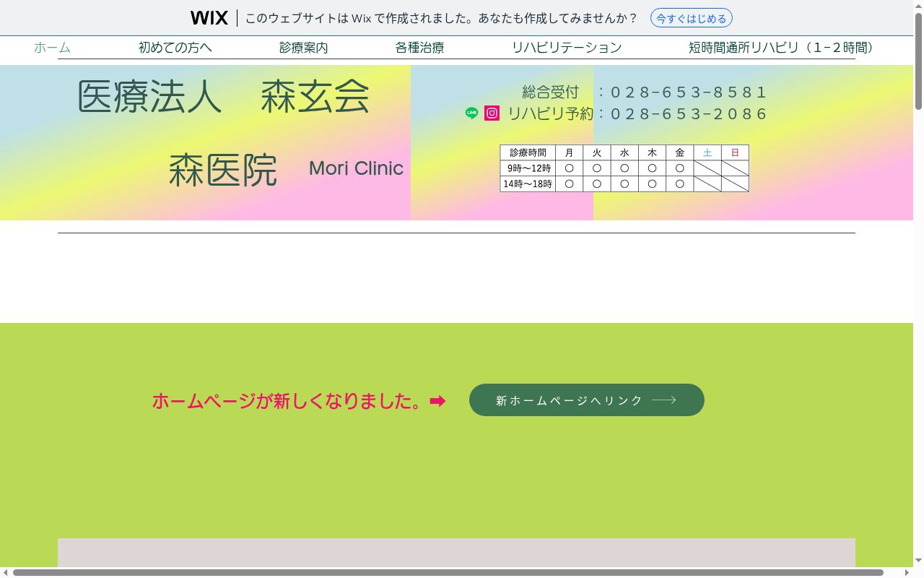Click the 14時〜18時 row label

[528, 184]
